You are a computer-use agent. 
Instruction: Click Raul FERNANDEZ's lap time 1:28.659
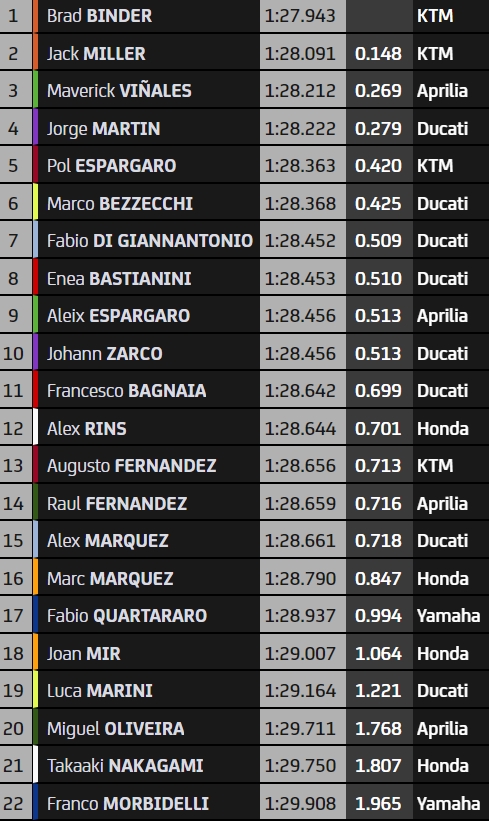point(300,503)
